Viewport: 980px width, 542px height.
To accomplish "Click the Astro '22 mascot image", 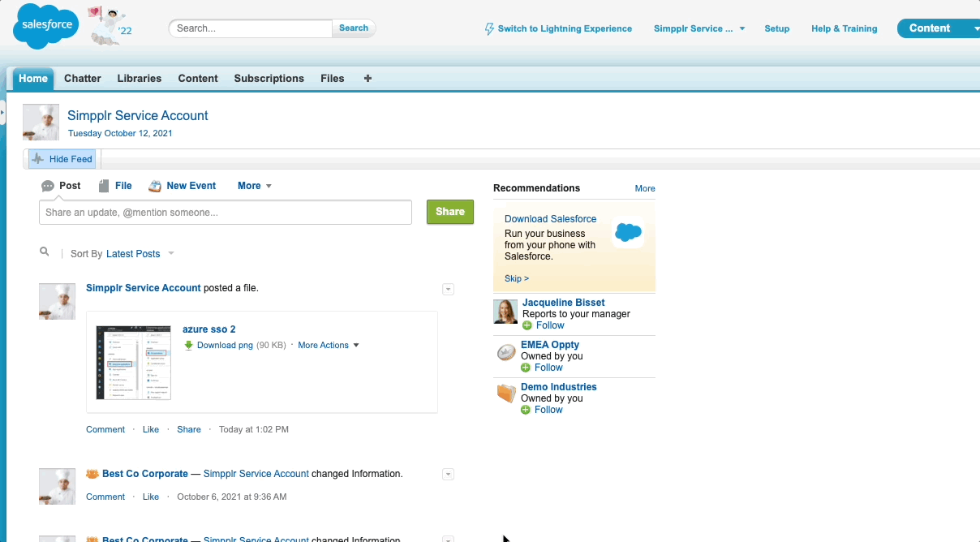I will [x=109, y=27].
